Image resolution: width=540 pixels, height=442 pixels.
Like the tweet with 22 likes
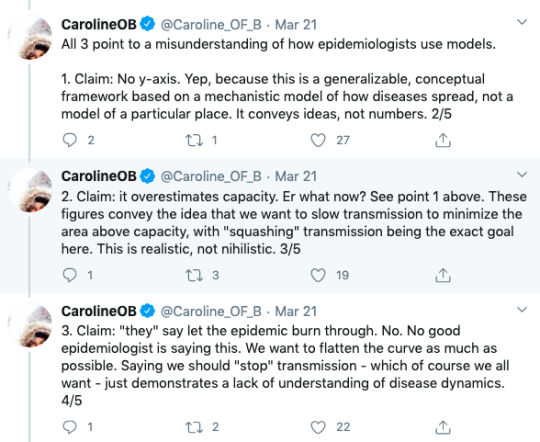point(318,427)
